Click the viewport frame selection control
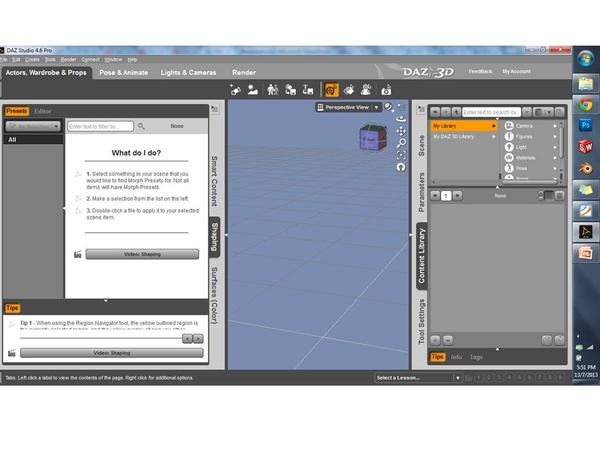The height and width of the screenshot is (450, 600). tap(401, 155)
